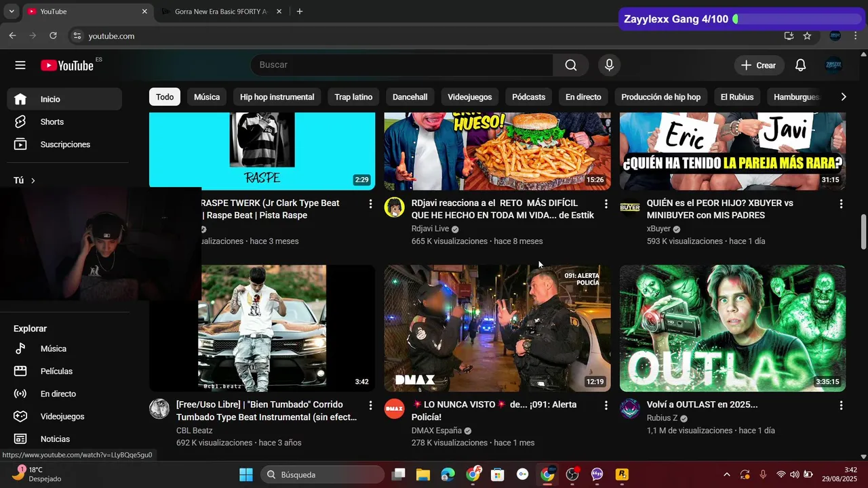Open the account avatar menu

[833, 65]
